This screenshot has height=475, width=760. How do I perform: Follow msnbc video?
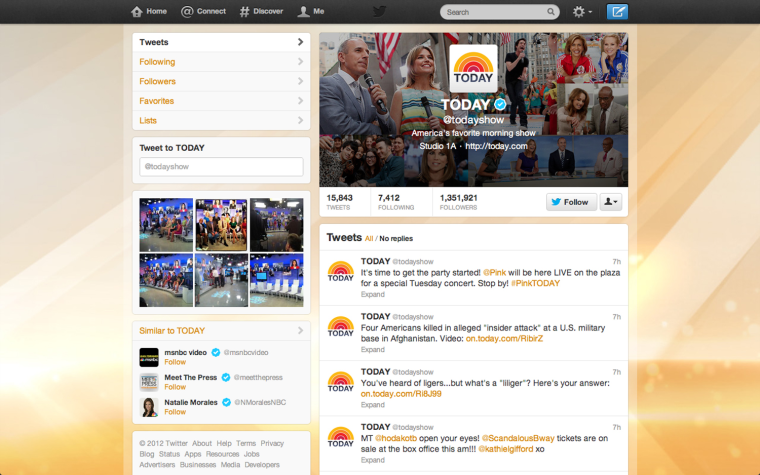point(175,362)
